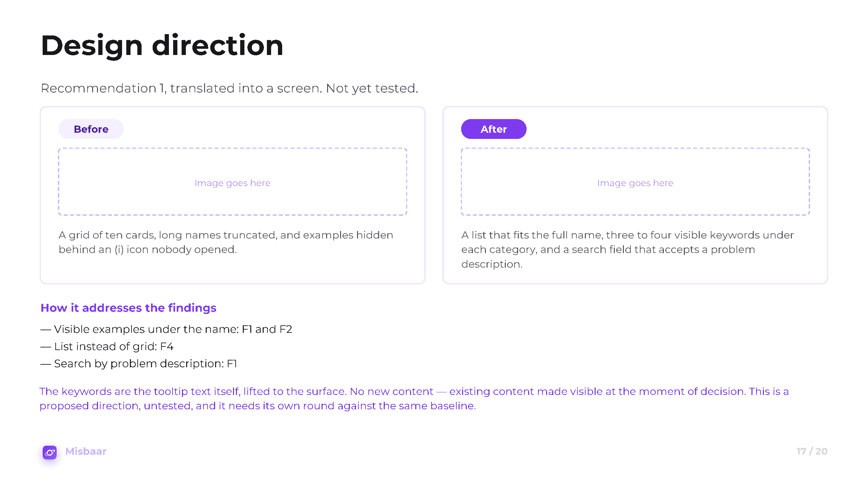868x488 pixels.
Task: Click Image goes here text in Before card
Action: coord(232,183)
